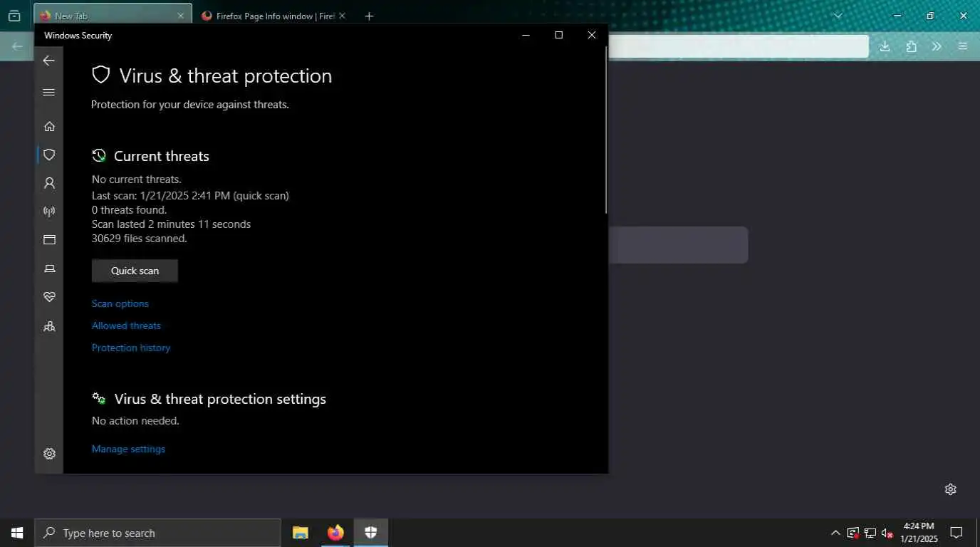Viewport: 980px width, 547px height.
Task: Open Scan options link
Action: click(120, 303)
